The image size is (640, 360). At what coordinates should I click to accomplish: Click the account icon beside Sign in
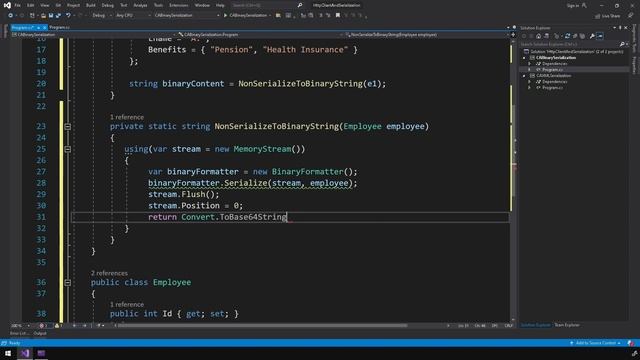point(584,5)
